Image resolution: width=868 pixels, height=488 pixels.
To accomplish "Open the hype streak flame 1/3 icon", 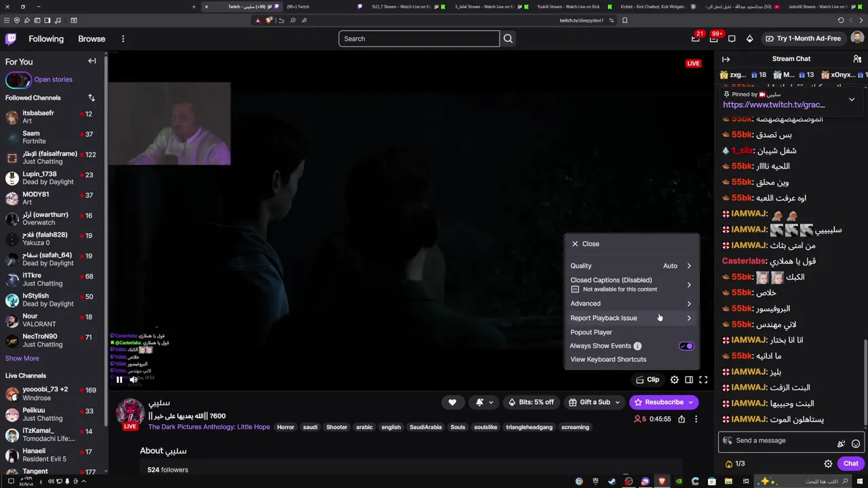I will 735,464.
